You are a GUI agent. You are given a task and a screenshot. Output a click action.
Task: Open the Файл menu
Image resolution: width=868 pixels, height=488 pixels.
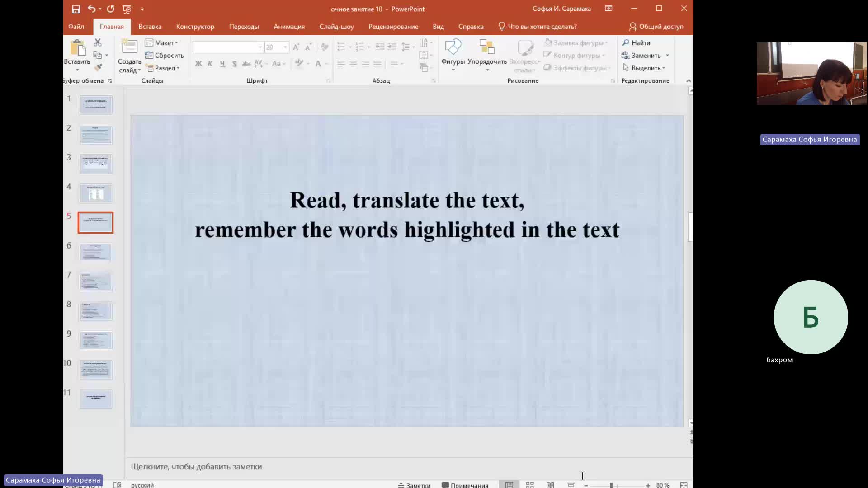(76, 27)
